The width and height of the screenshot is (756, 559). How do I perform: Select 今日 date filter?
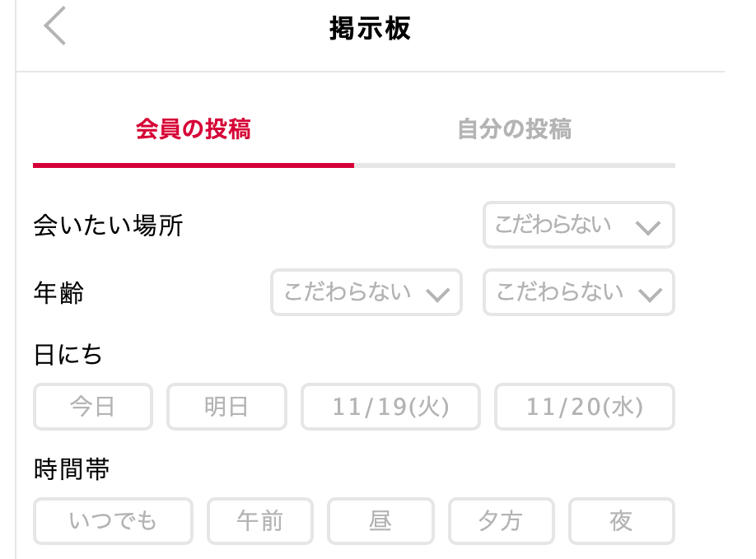point(93,407)
